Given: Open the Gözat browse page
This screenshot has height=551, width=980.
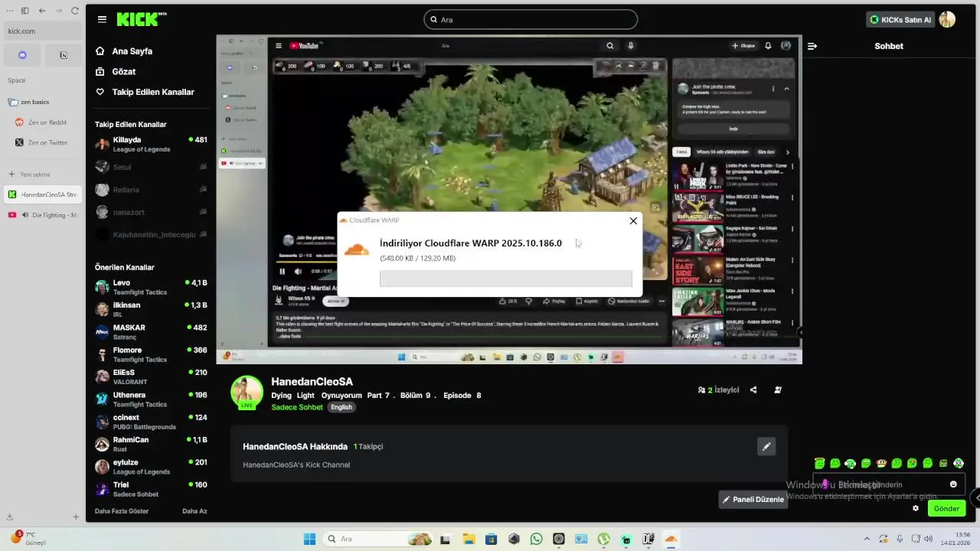Looking at the screenshot, I should coord(116,71).
